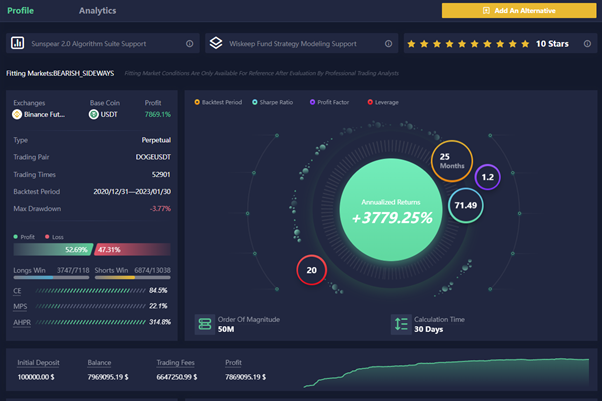The width and height of the screenshot is (602, 401).
Task: Click info icon next to 10 Stars
Action: click(587, 44)
